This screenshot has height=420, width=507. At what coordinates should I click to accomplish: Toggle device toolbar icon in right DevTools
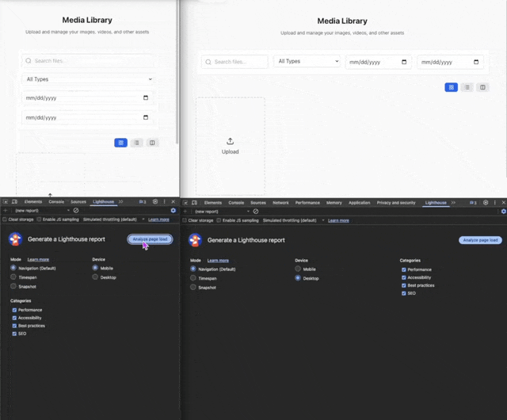point(194,203)
